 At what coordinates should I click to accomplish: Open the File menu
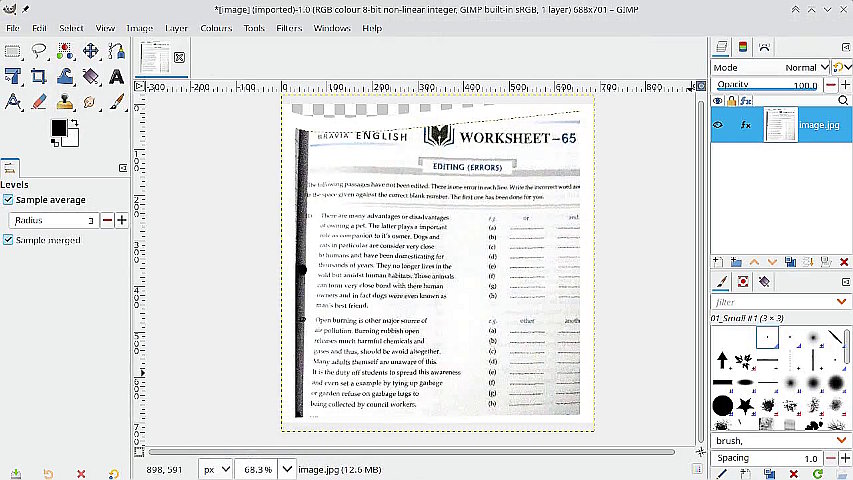point(13,28)
